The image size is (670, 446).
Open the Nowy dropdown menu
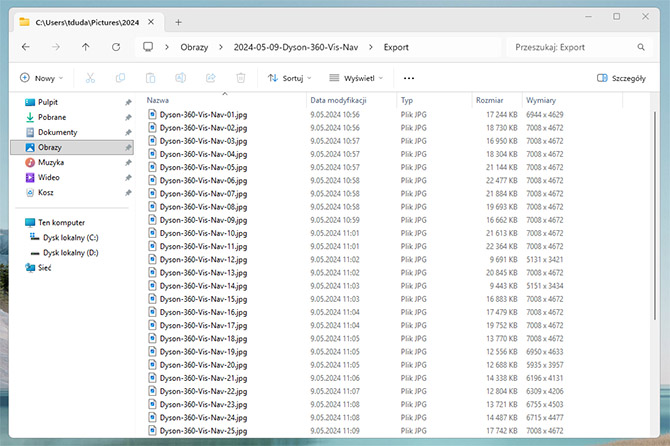pos(41,78)
